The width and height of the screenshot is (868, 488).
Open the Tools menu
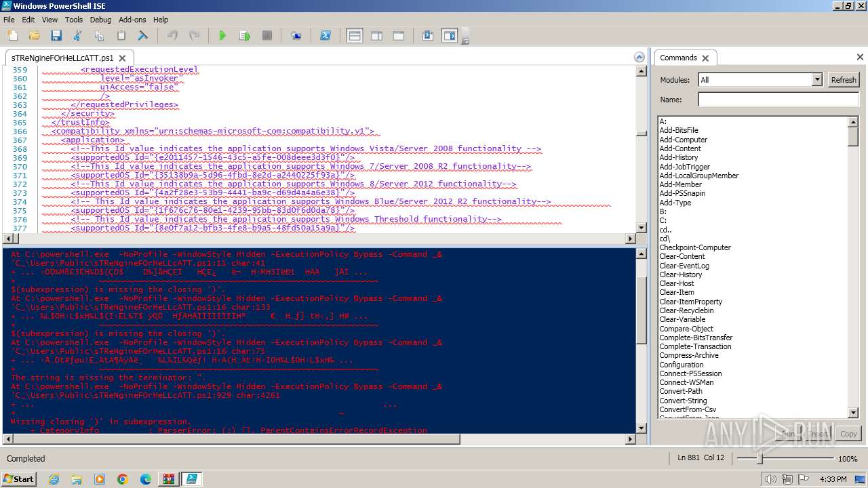(74, 20)
